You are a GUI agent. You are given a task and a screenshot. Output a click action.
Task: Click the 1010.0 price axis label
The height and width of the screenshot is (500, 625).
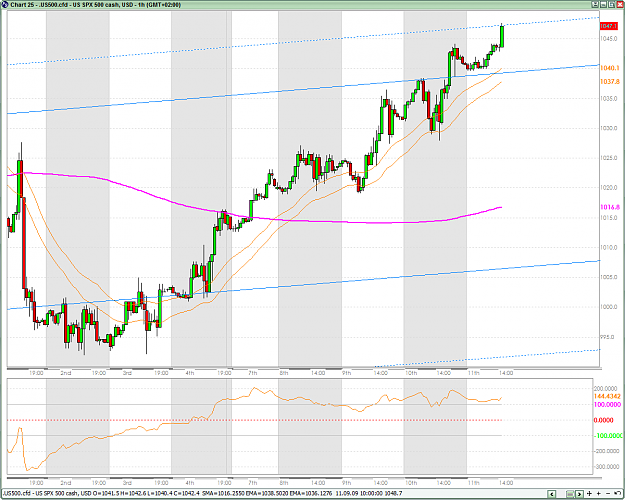609,248
